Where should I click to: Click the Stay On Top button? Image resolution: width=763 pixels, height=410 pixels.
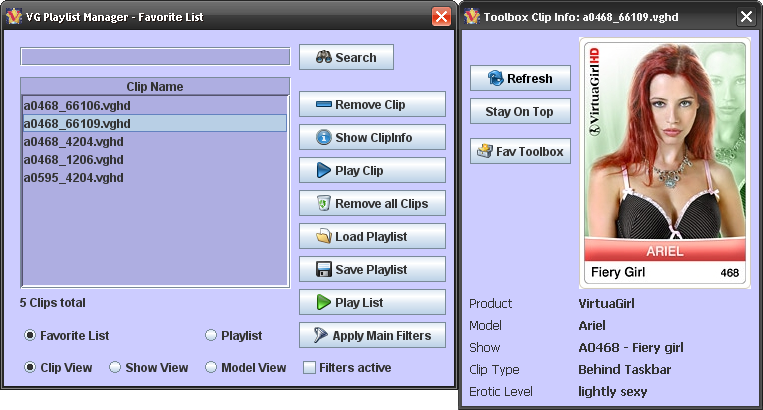[520, 112]
